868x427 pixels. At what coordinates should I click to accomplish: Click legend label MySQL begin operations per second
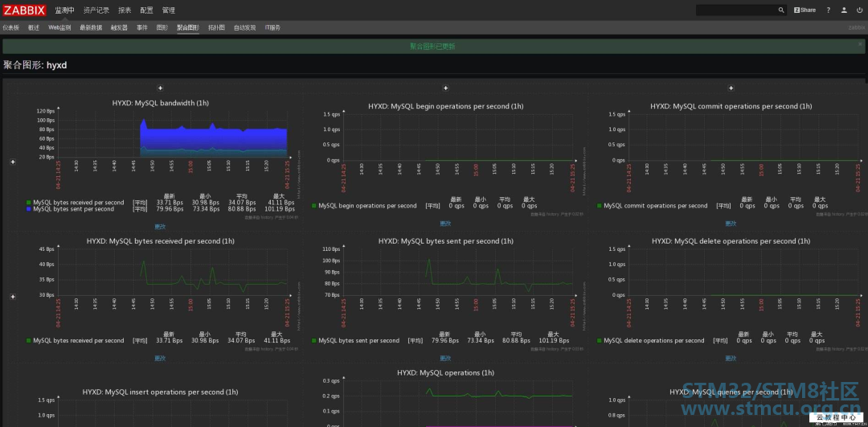point(367,206)
